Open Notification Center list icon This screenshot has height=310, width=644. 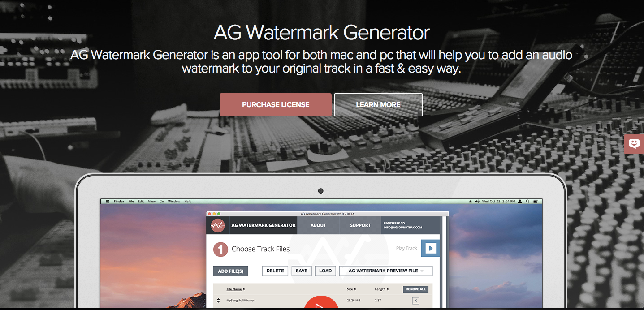[535, 202]
